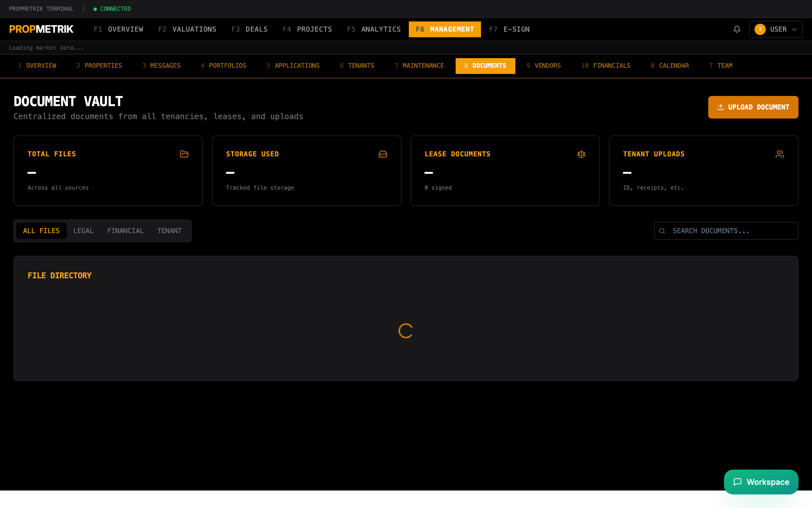Click the '0 signed' text
The width and height of the screenshot is (812, 508).
438,188
